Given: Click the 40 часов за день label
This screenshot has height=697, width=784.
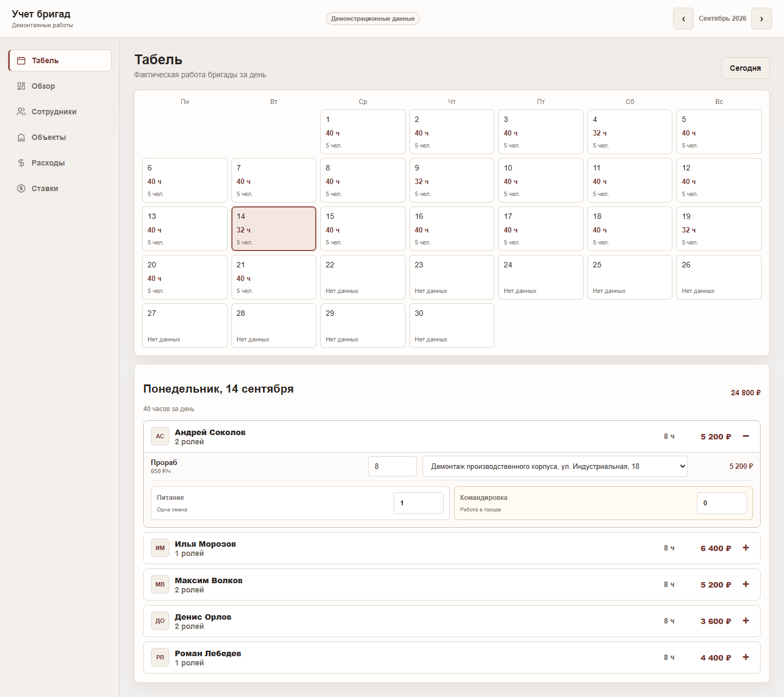Looking at the screenshot, I should [x=169, y=409].
